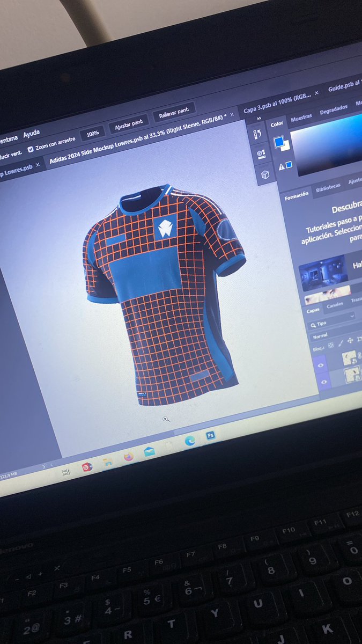The width and height of the screenshot is (362, 644).
Task: Open File Explorer from the taskbar
Action: click(107, 461)
